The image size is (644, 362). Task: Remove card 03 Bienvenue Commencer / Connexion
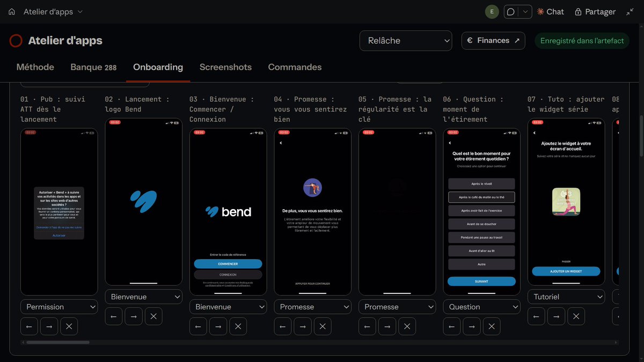coord(238,326)
